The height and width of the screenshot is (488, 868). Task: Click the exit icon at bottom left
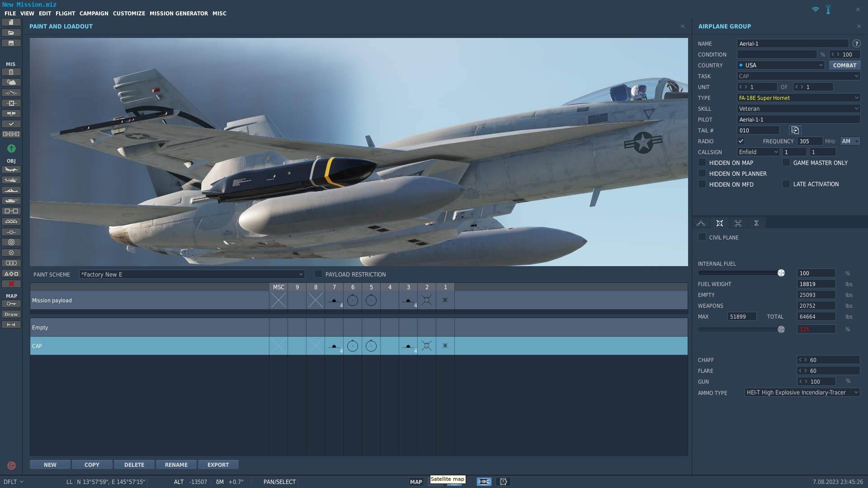click(11, 465)
